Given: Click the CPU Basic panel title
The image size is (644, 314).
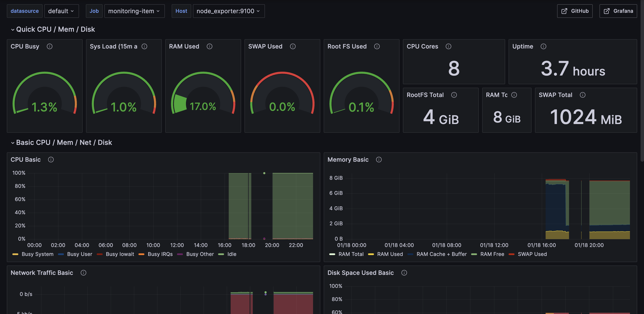Looking at the screenshot, I should click(26, 160).
